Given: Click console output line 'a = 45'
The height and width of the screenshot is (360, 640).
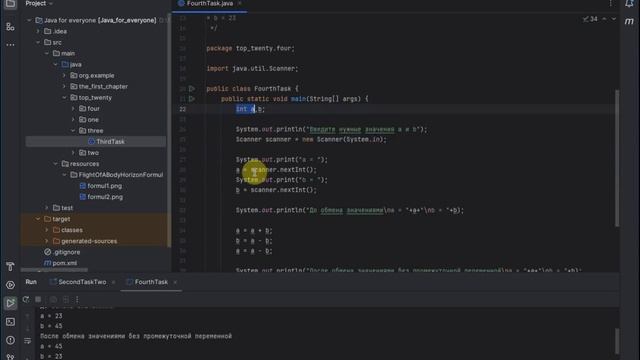Looking at the screenshot, I should click(x=51, y=346).
